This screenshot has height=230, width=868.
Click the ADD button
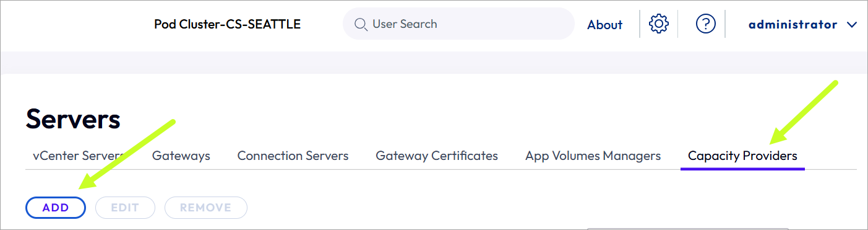click(56, 208)
